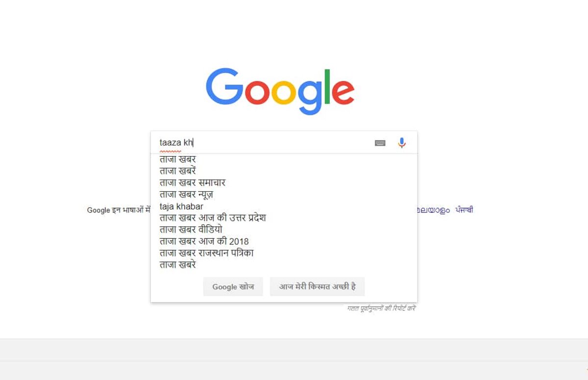The height and width of the screenshot is (380, 588).
Task: Open the ਪੰਜਾਬੀ language link
Action: tap(464, 210)
